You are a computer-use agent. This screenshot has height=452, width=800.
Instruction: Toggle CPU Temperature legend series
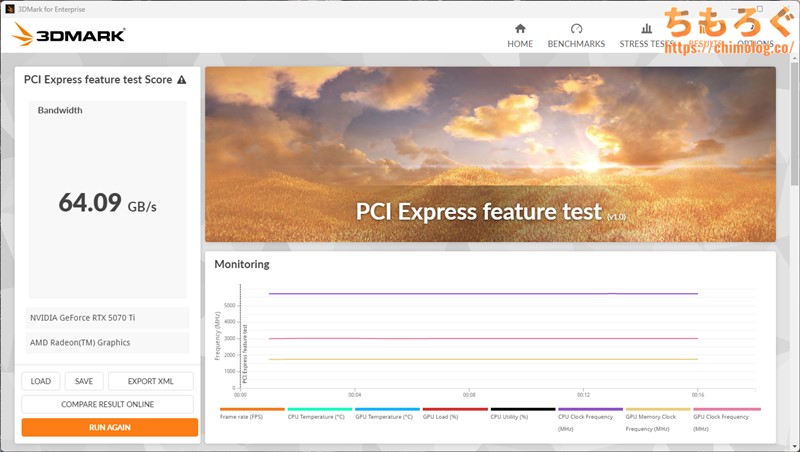(316, 416)
